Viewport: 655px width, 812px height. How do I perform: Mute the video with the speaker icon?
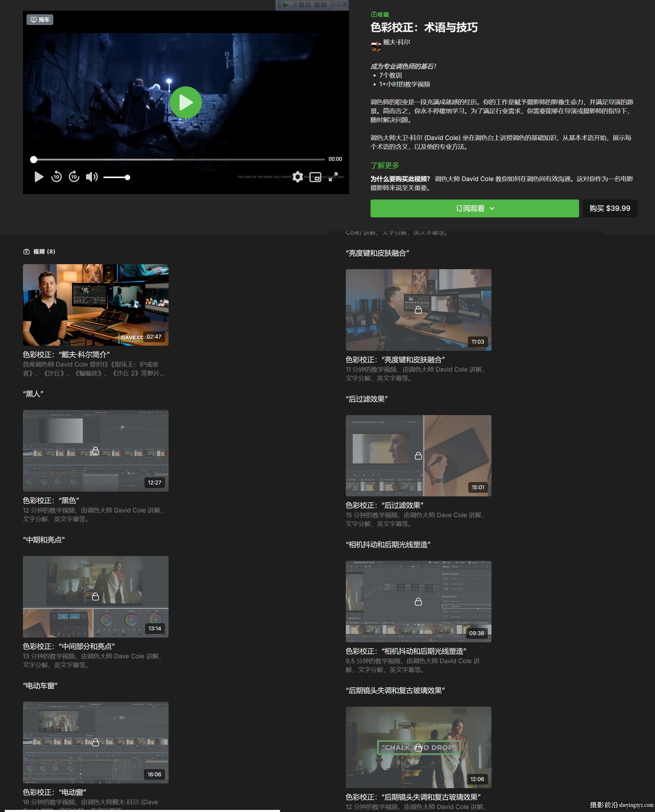92,177
